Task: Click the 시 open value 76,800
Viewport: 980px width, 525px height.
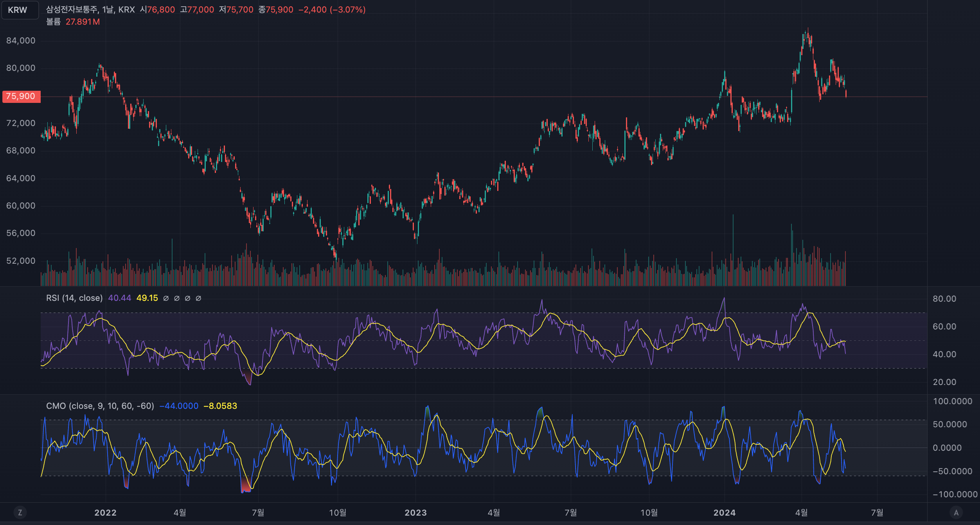Action: [161, 9]
